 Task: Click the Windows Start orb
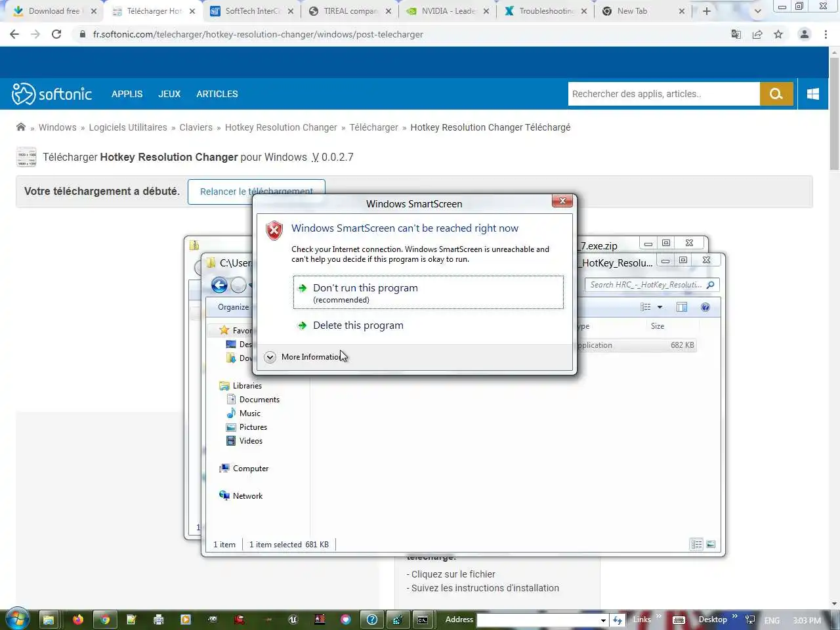[x=17, y=619]
